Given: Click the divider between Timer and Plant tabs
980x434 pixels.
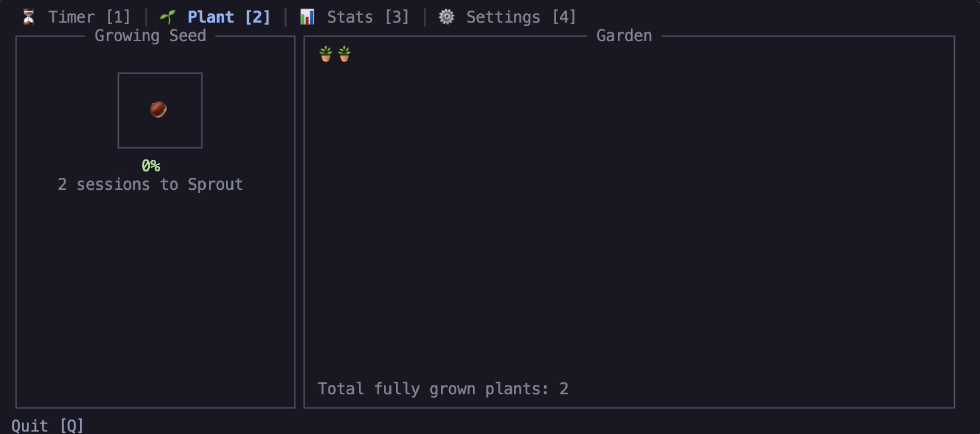Looking at the screenshot, I should coord(146,17).
